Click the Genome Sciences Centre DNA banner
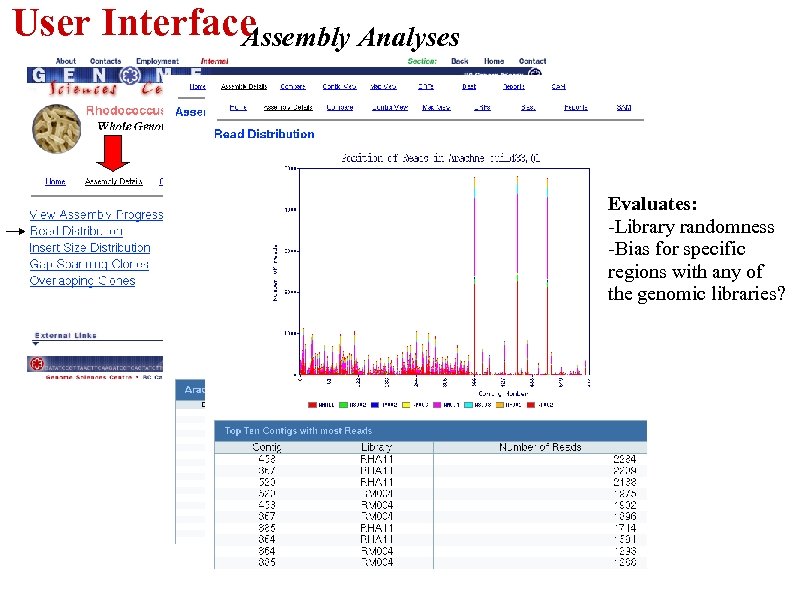794x595 pixels. point(95,364)
